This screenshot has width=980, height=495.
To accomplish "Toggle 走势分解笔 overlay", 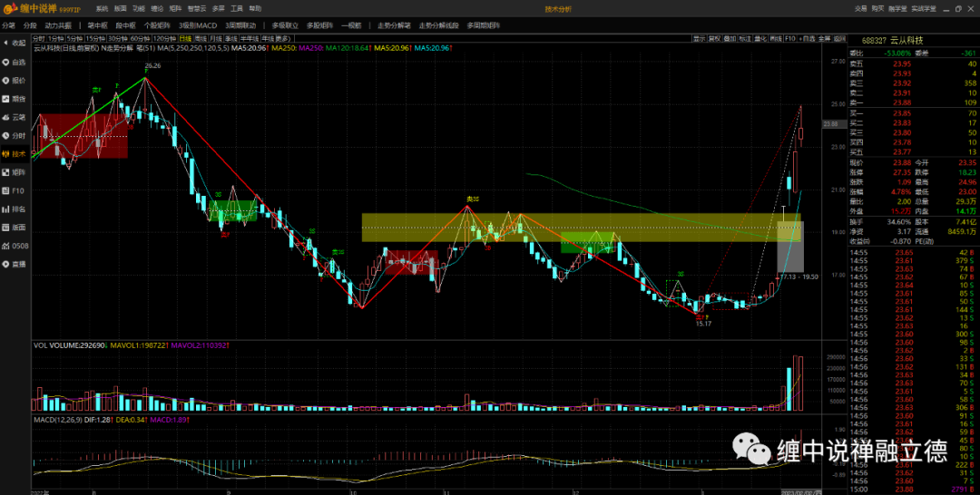I will 395,25.
